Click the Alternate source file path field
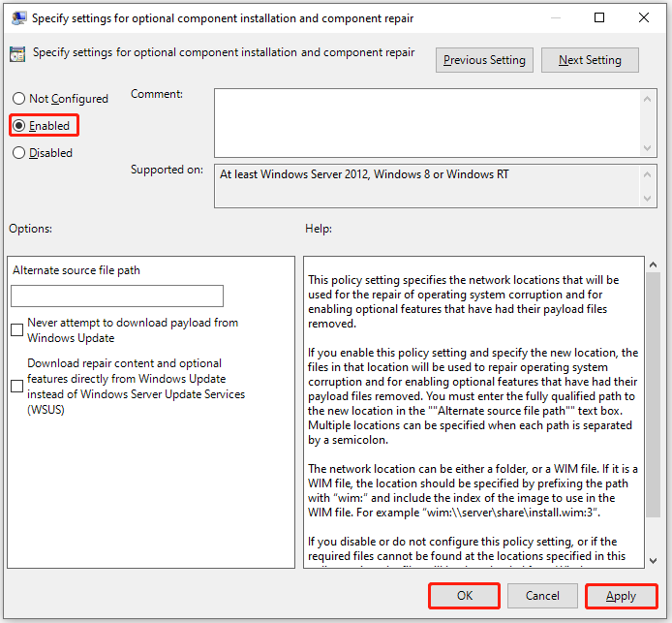The height and width of the screenshot is (623, 672). (x=117, y=296)
